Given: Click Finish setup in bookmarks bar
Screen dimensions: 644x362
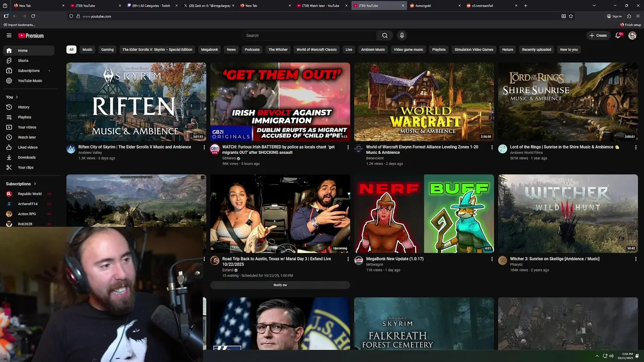Looking at the screenshot, I should pos(631,25).
